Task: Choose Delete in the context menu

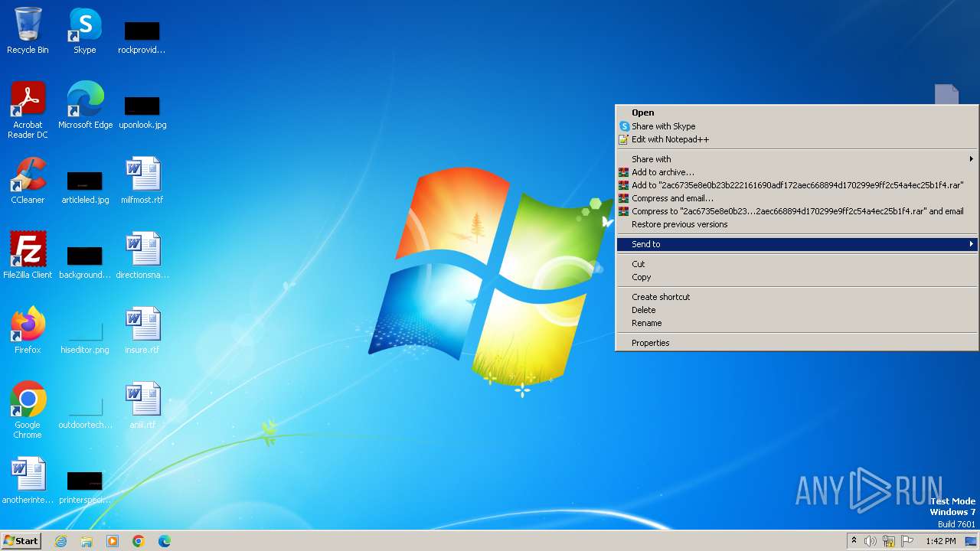Action: pyautogui.click(x=797, y=310)
